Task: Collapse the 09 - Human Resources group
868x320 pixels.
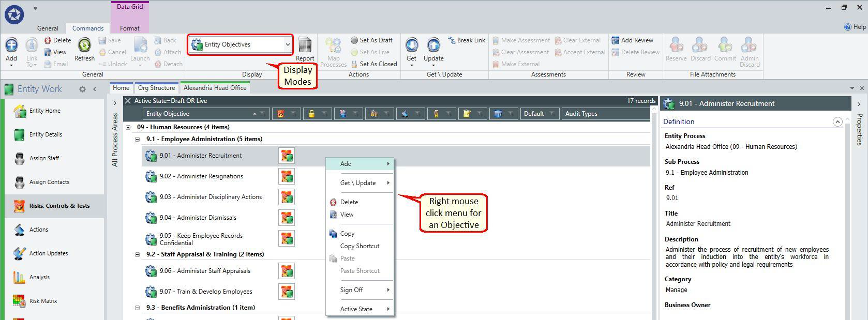Action: click(128, 127)
